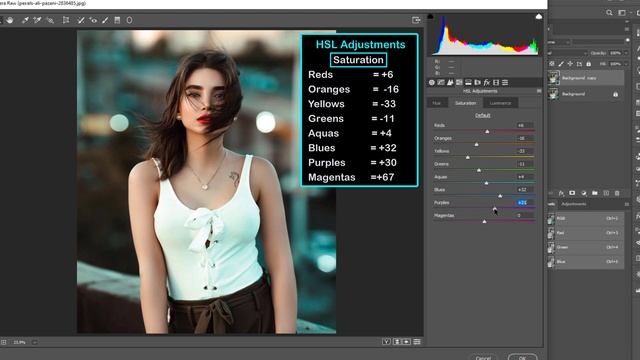640x360 pixels.
Task: Click the Reds value field
Action: click(x=525, y=125)
